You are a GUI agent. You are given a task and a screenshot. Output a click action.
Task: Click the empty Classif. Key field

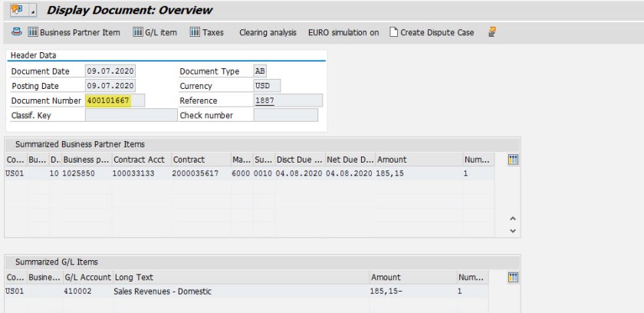[x=131, y=115]
